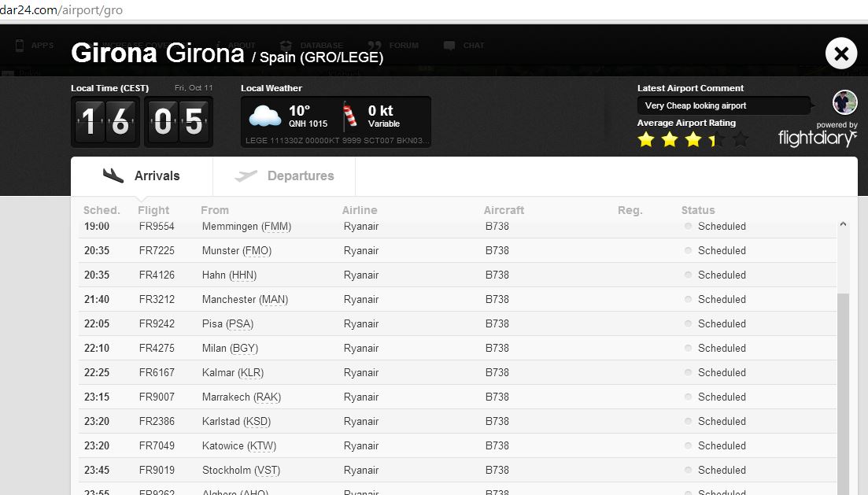Click the Scheduled status for FR7049

click(722, 445)
